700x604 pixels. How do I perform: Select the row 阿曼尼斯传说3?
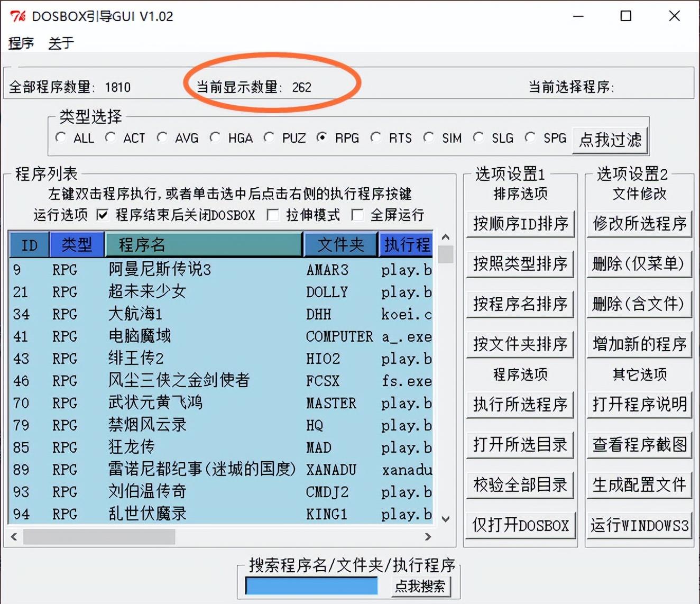221,270
